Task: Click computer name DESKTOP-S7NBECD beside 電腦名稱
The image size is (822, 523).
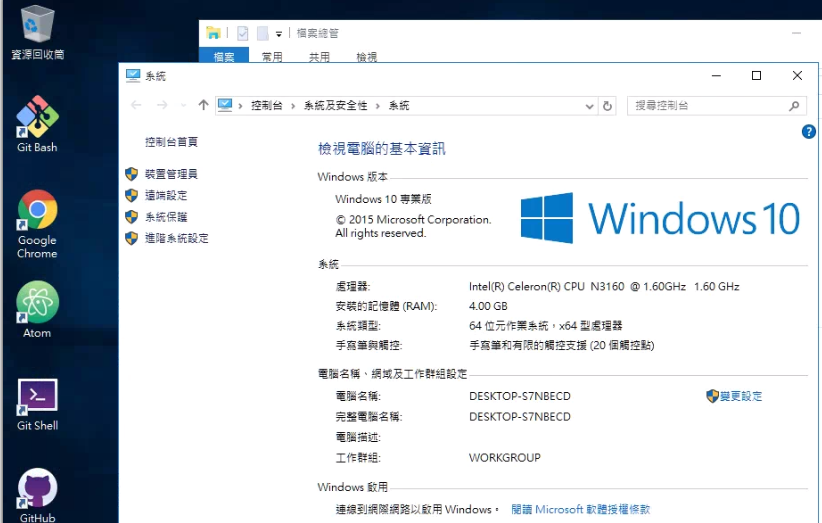Action: (x=520, y=396)
